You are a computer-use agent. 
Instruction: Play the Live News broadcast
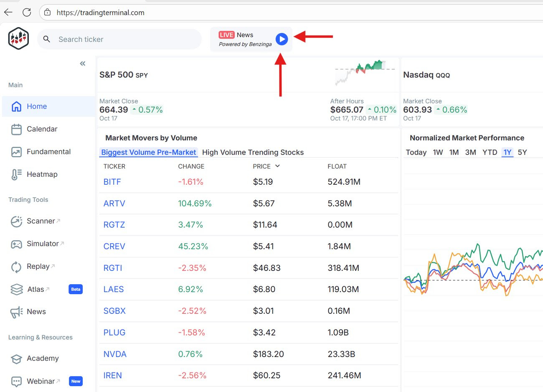[x=282, y=39]
